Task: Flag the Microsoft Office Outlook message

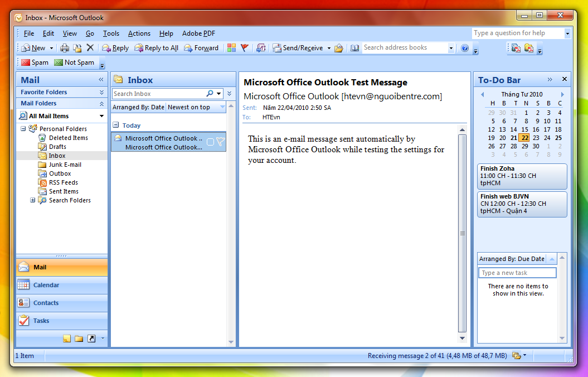Action: (220, 142)
